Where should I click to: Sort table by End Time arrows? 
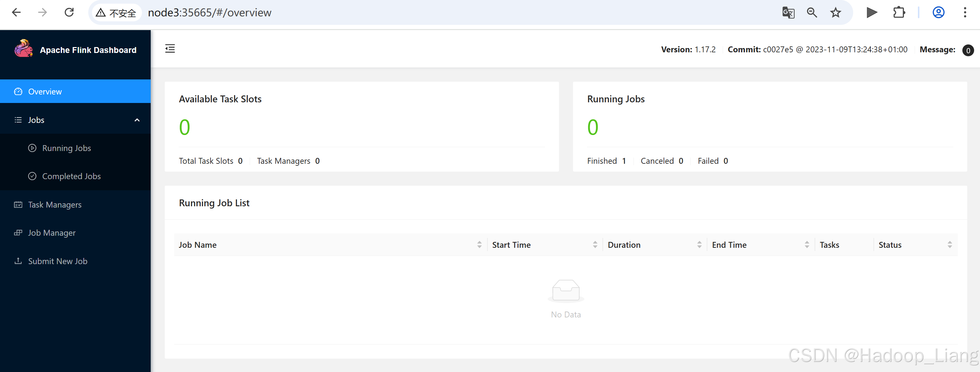click(807, 245)
